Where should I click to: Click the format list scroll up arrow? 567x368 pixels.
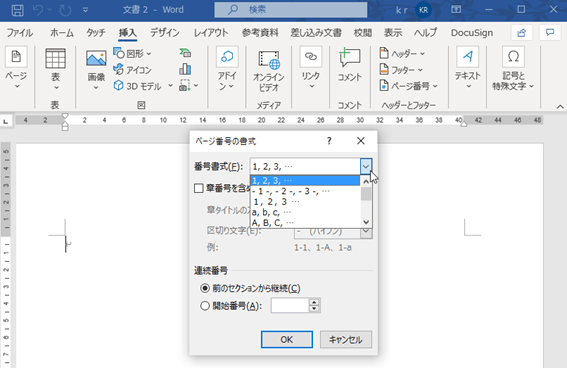(366, 181)
